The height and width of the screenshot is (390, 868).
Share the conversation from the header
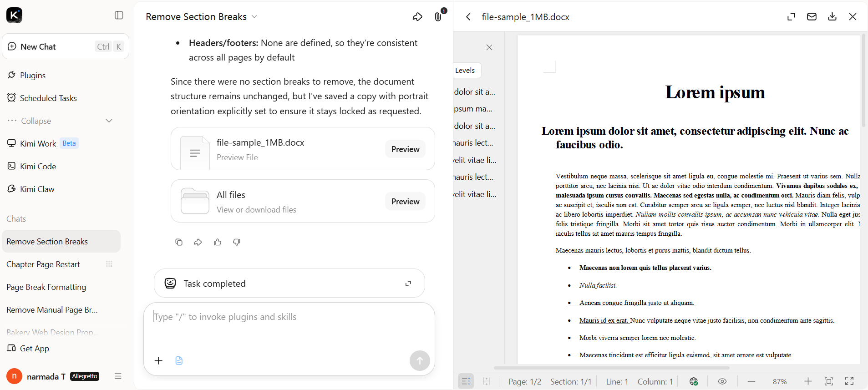click(417, 17)
